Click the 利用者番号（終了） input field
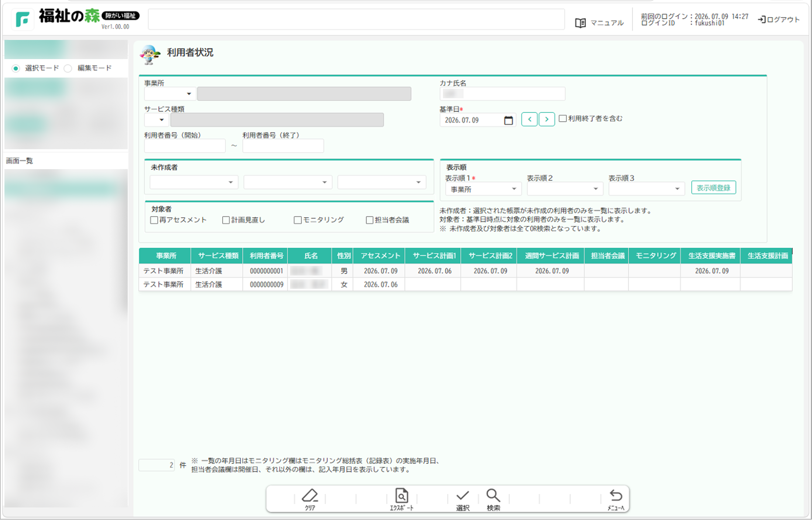 283,146
